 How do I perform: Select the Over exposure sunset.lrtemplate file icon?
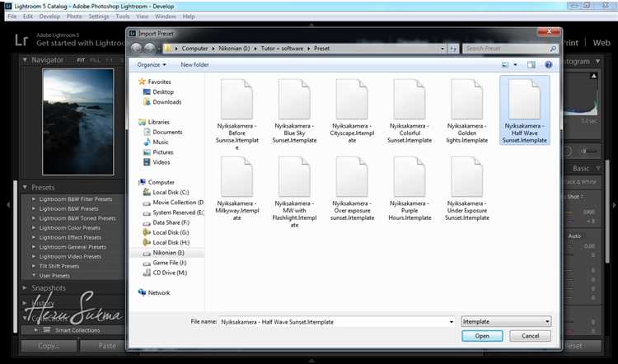(x=352, y=177)
